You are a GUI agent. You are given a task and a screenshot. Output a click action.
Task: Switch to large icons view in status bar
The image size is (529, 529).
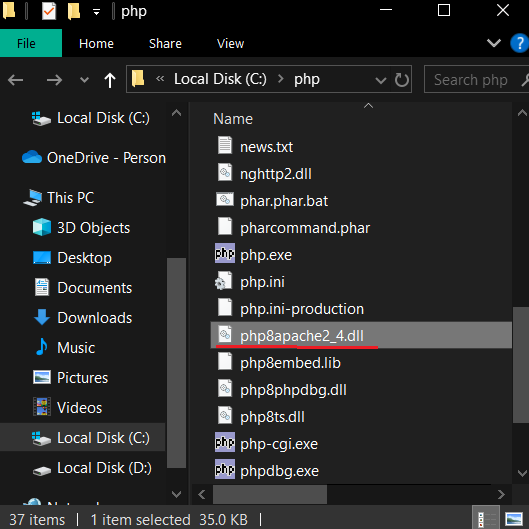point(514,519)
